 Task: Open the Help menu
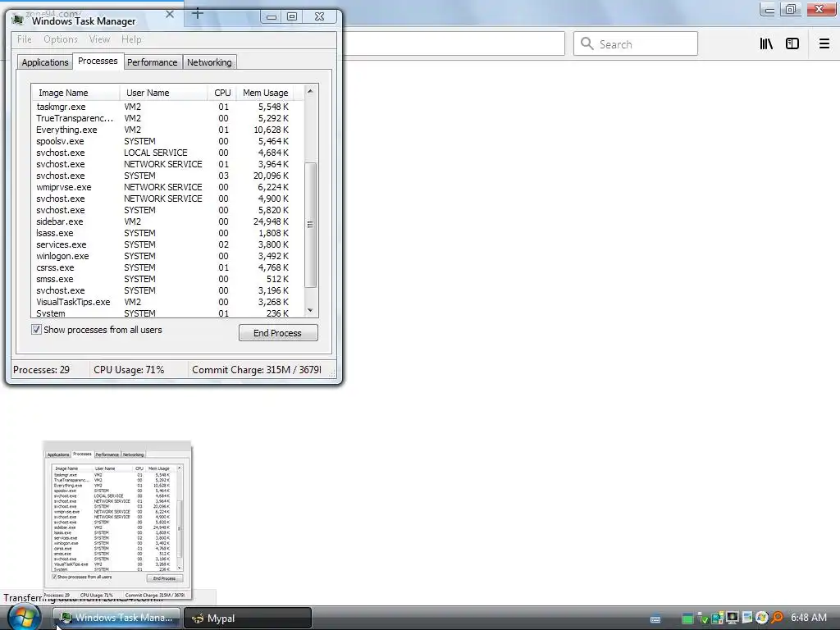[131, 39]
